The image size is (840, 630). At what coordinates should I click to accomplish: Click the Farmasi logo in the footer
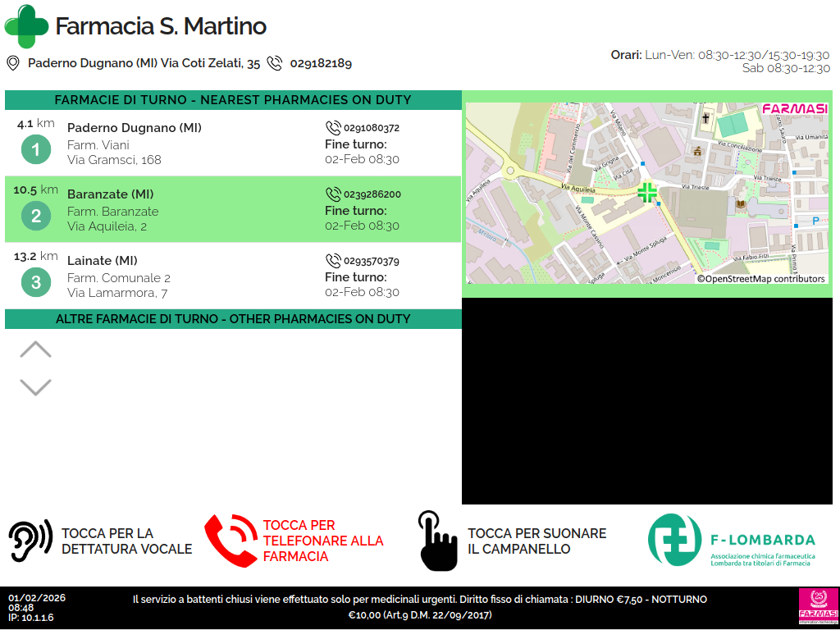point(817,607)
